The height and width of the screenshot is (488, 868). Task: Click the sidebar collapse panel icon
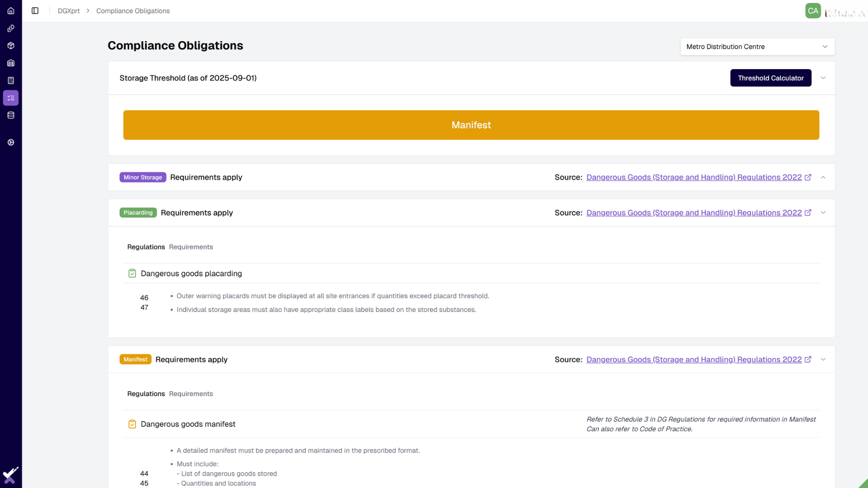(x=35, y=11)
